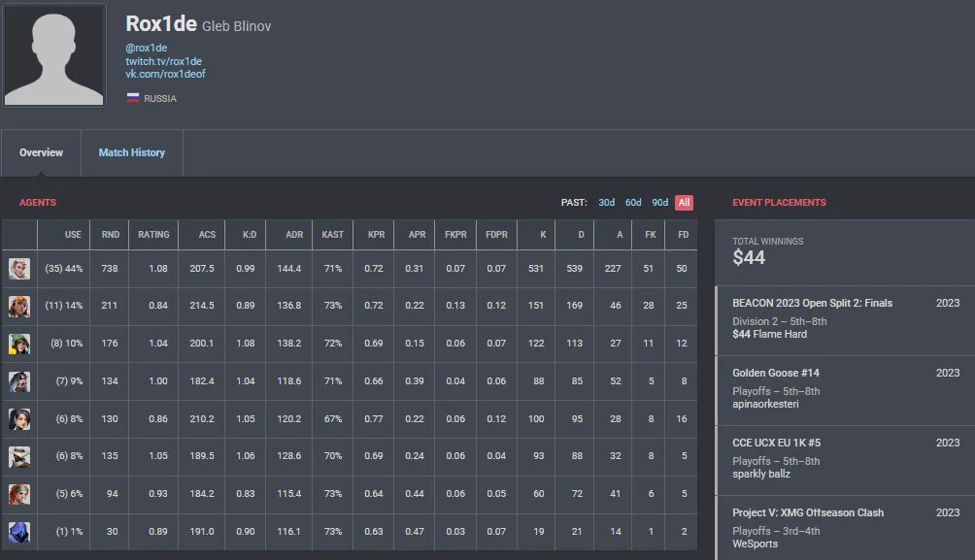Click the Russia flag icon
975x560 pixels.
click(x=132, y=98)
